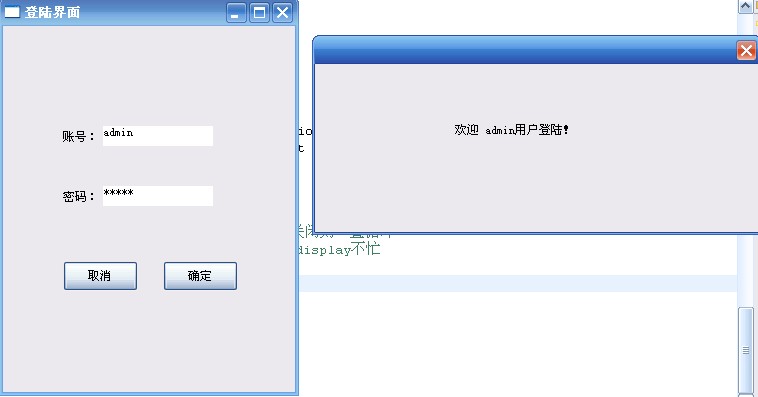Click the window icon beside 登陆界面 title

[x=12, y=12]
